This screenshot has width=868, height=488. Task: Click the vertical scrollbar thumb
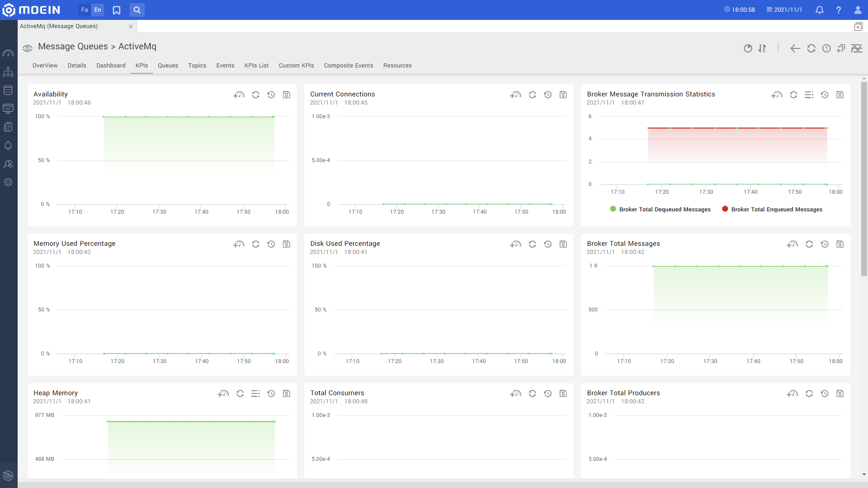[x=864, y=179]
